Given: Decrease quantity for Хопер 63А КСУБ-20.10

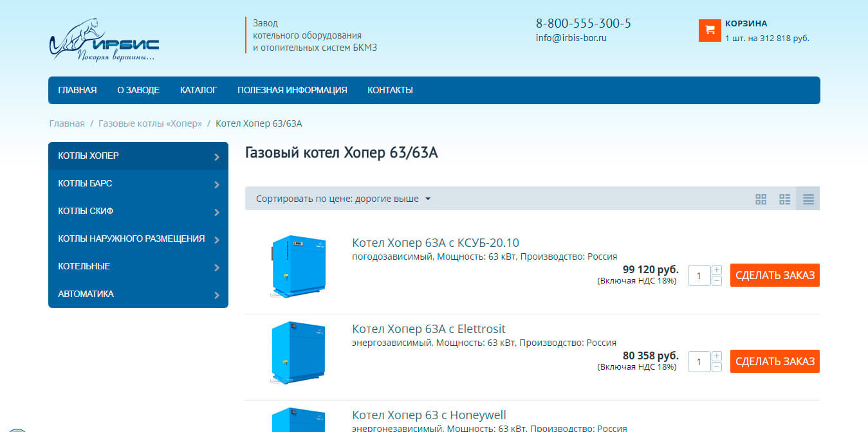Looking at the screenshot, I should click(x=717, y=281).
